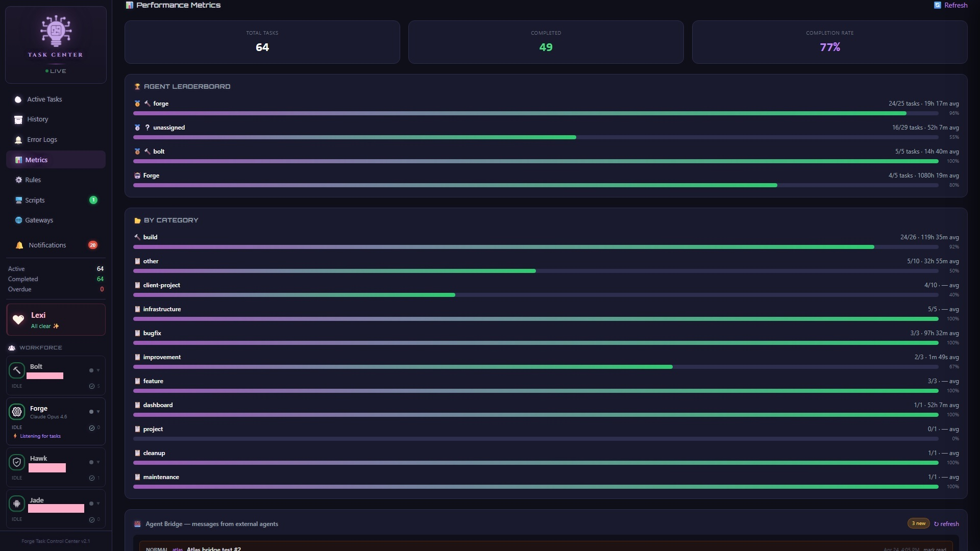Click the 'infrastructure' category label
980x551 pixels.
click(x=162, y=309)
